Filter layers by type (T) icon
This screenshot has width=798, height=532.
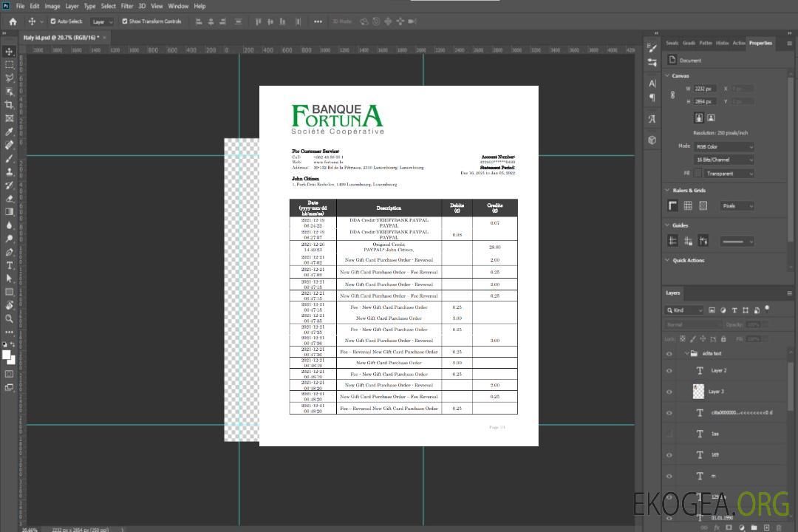coord(734,310)
